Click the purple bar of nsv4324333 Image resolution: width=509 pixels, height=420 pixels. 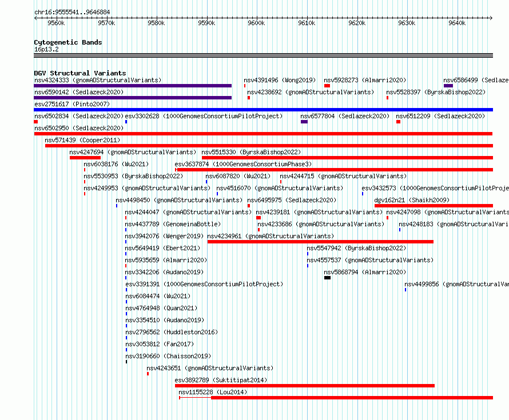133,86
